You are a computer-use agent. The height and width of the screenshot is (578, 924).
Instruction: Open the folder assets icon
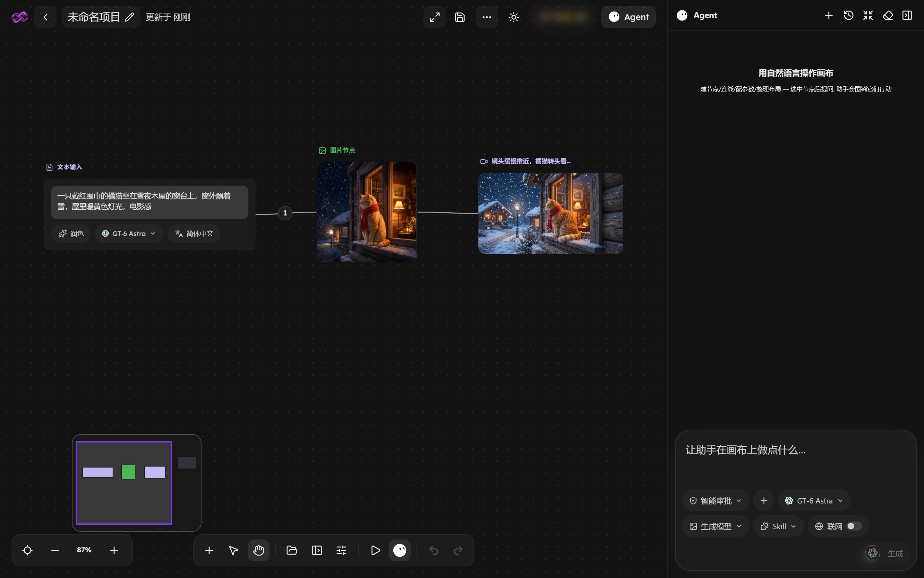pyautogui.click(x=292, y=550)
